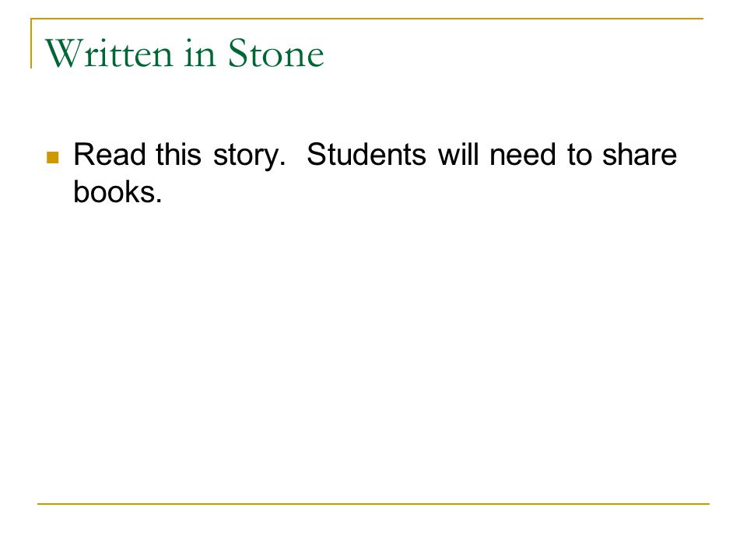Click the empty white area below the bullet text
This screenshot has height=560, width=747.
point(373,352)
